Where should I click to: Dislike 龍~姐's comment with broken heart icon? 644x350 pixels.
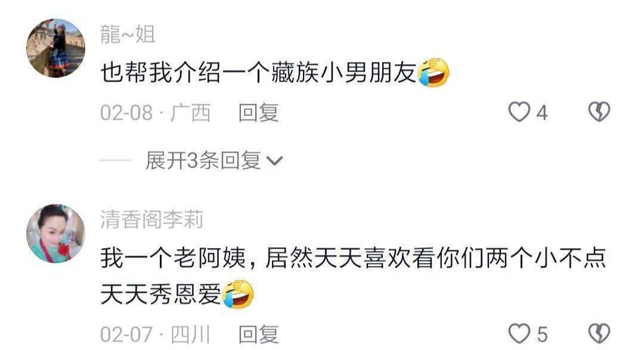[x=599, y=111]
